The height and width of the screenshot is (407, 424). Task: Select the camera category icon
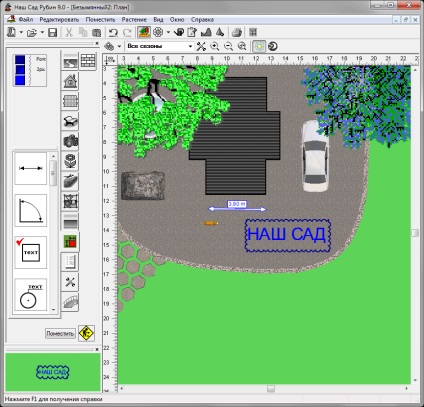click(x=70, y=141)
